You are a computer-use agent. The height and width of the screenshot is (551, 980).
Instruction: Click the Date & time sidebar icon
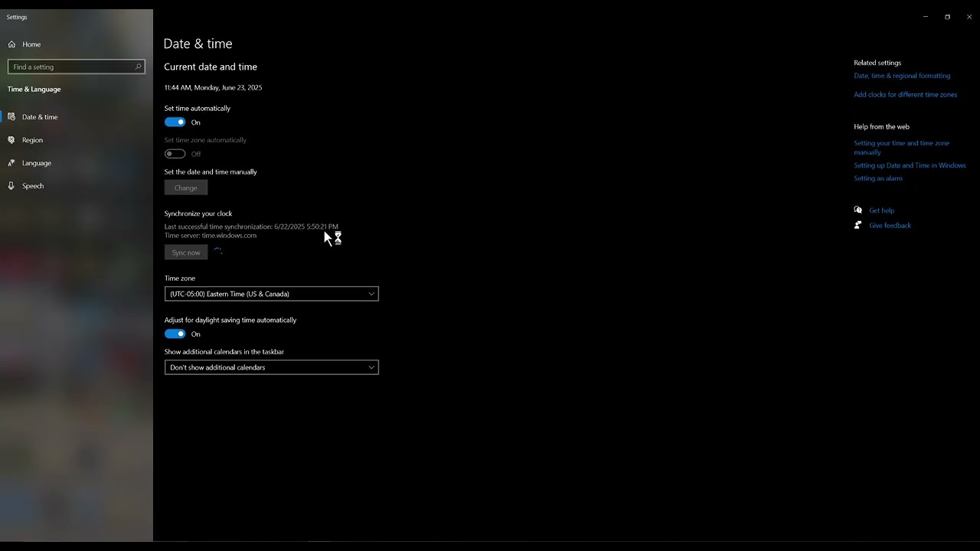[x=11, y=117]
